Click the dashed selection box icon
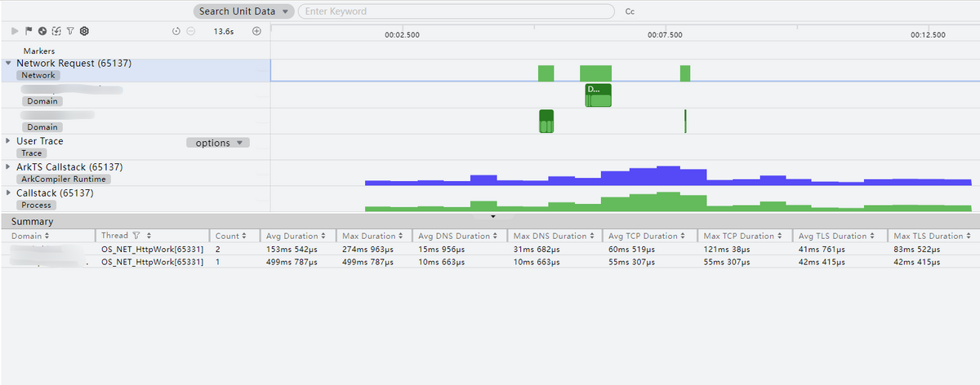This screenshot has width=980, height=385. point(56,31)
